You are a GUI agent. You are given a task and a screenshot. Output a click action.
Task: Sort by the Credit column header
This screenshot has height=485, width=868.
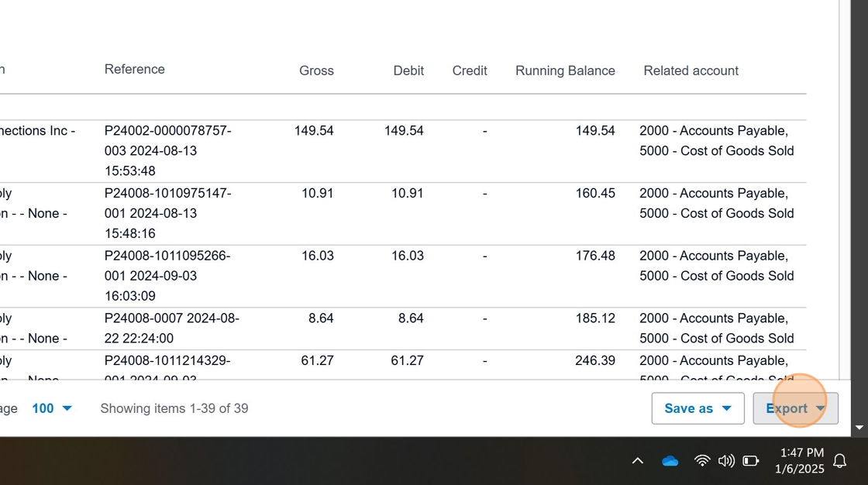click(470, 71)
